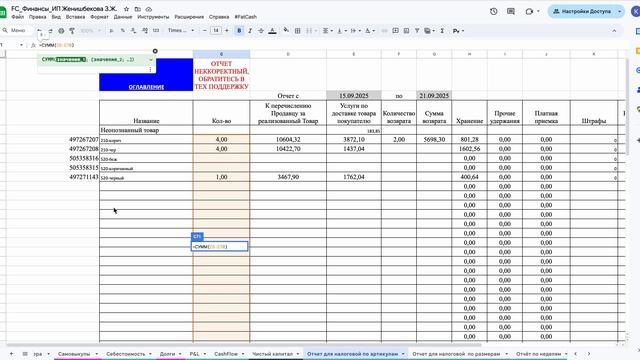Switch to Чистый капитал sheet tab
The width and height of the screenshot is (640, 360).
pos(276,354)
